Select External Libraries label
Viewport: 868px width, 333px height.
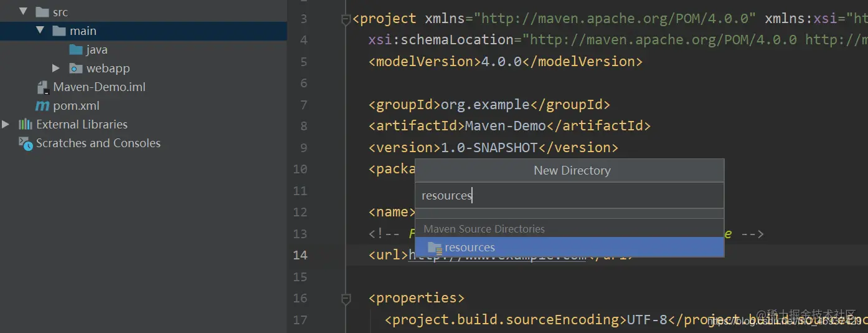(x=82, y=124)
